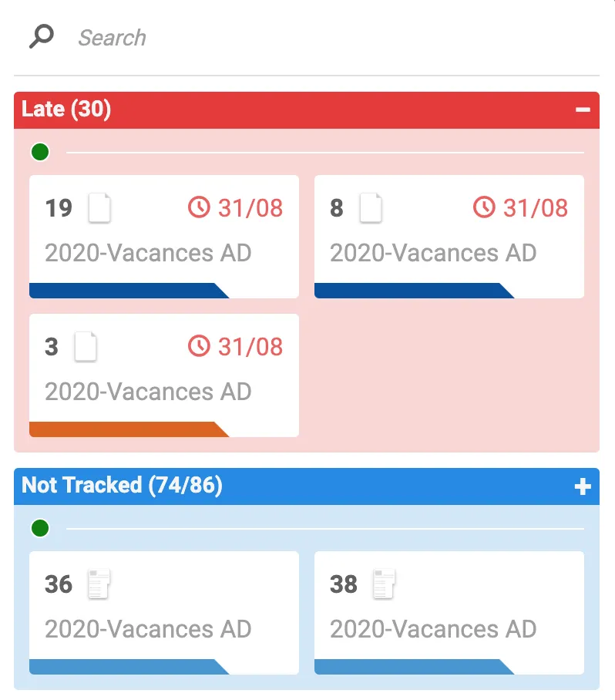Click the clock icon on card 3
This screenshot has width=615, height=700.
click(199, 346)
